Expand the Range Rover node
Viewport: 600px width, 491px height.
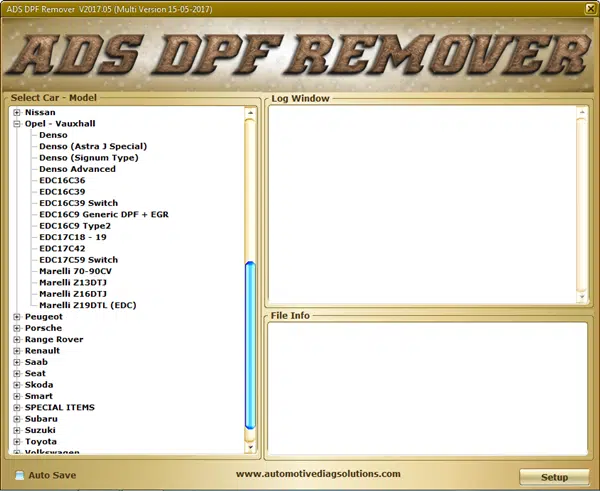(x=17, y=339)
